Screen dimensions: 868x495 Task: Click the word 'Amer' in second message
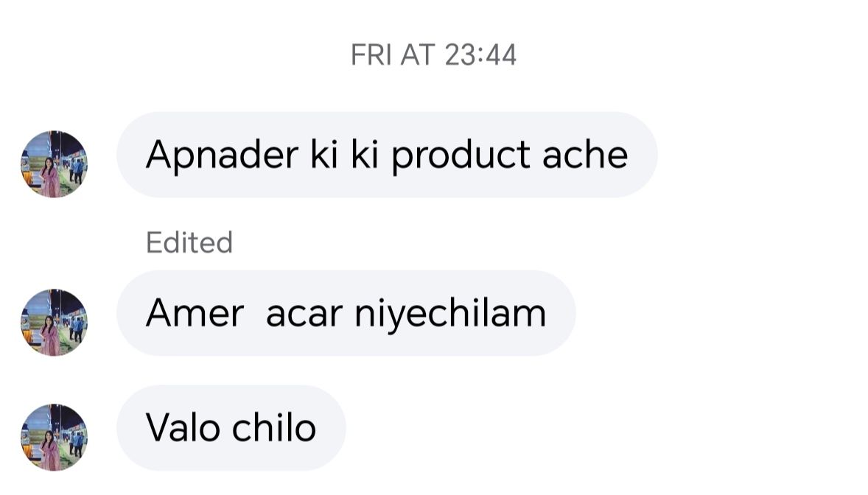[195, 313]
